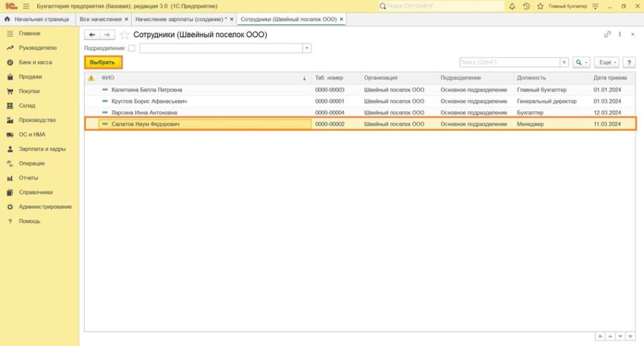The width and height of the screenshot is (644, 346).
Task: Open Зарплата и кадры section menu
Action: tap(42, 149)
